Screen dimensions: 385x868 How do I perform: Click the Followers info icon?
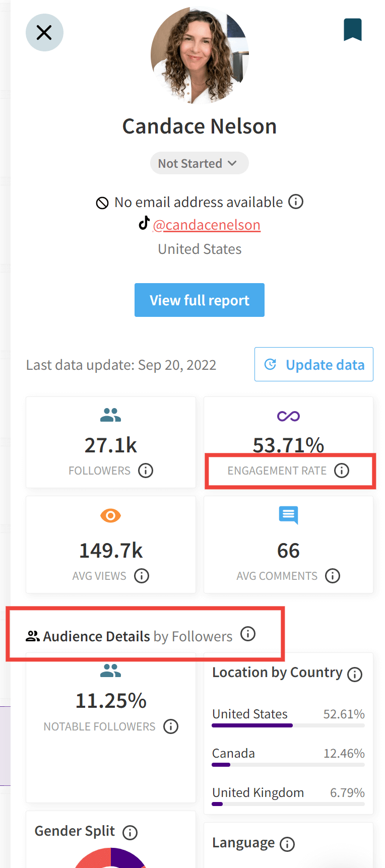146,471
